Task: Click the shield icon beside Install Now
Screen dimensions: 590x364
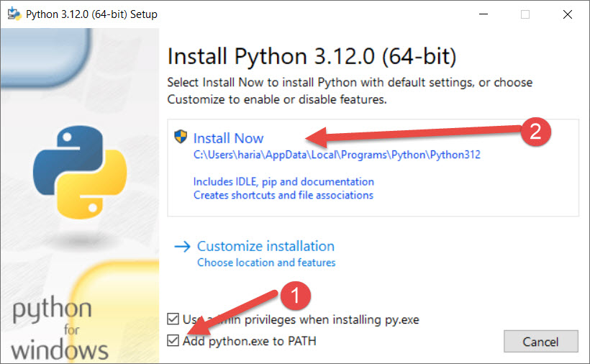Action: [x=181, y=137]
